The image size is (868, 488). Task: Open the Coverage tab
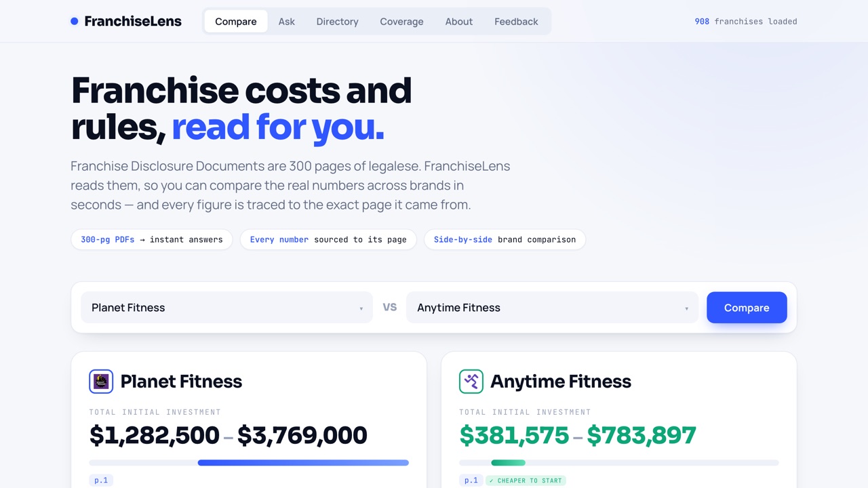click(401, 22)
